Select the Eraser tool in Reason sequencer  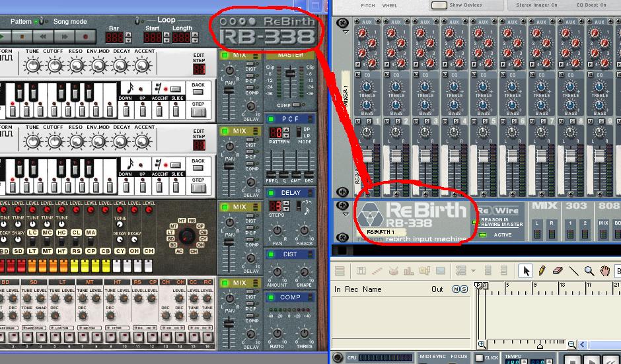[557, 271]
